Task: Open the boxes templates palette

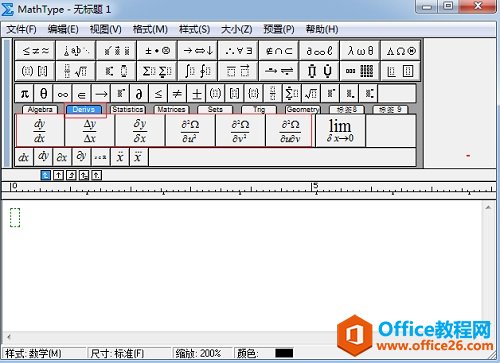Action: click(401, 71)
